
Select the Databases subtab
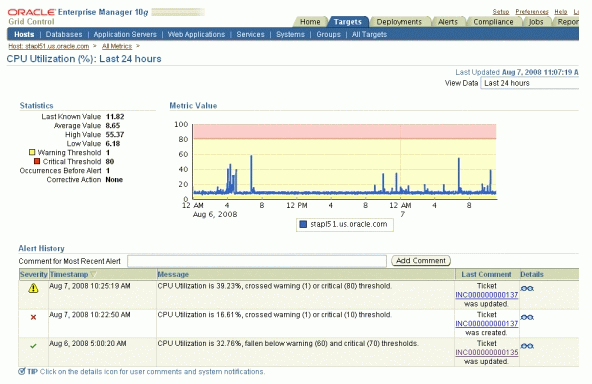coord(64,34)
